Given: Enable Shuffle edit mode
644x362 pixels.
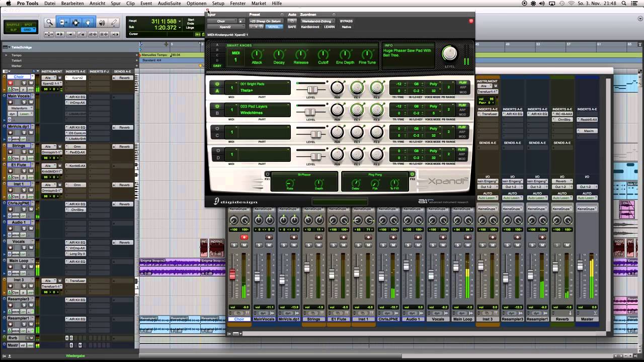Looking at the screenshot, I should click(x=14, y=25).
